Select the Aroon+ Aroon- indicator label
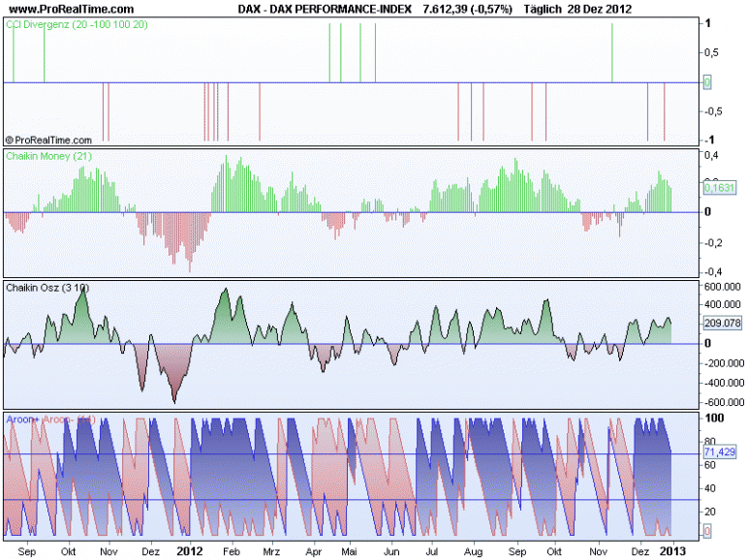This screenshot has width=746, height=560. click(x=50, y=420)
